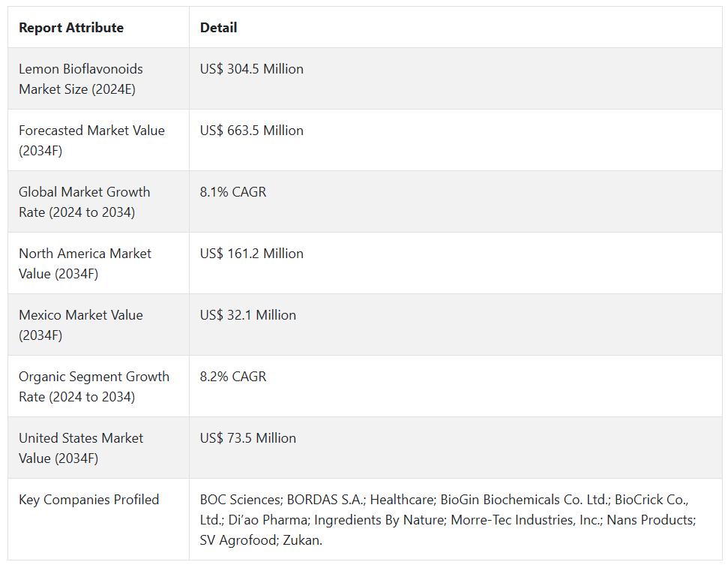Select the Mexico Market Value (2034F) cell
The height and width of the screenshot is (568, 728).
[x=81, y=325]
